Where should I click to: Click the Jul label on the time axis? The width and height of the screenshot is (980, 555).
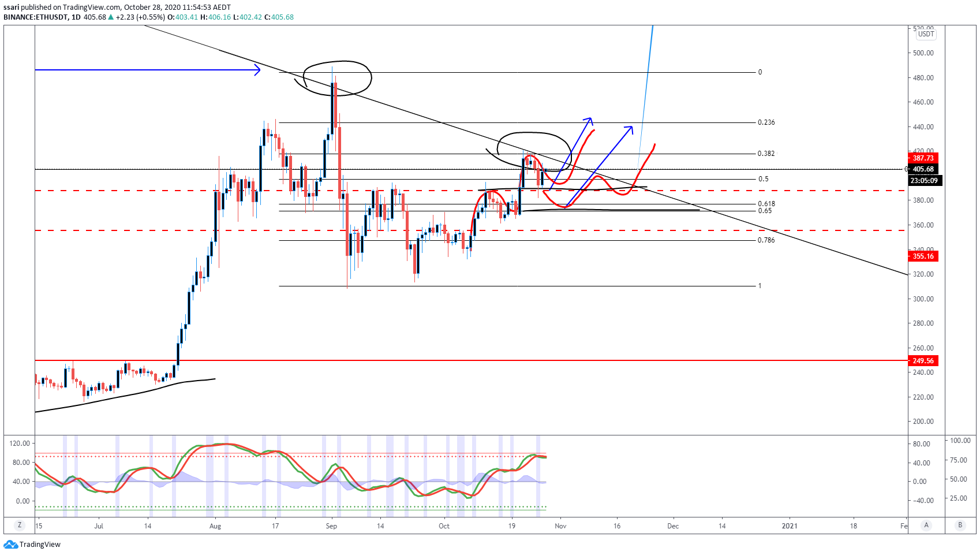(99, 526)
